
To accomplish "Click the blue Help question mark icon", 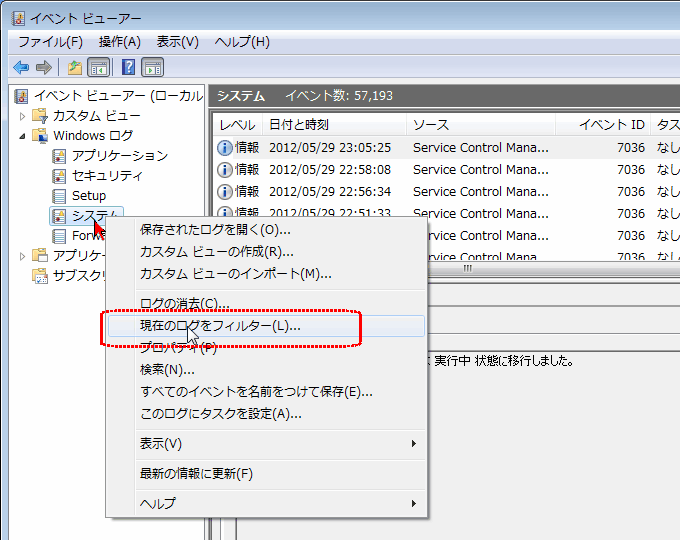I will (x=128, y=67).
